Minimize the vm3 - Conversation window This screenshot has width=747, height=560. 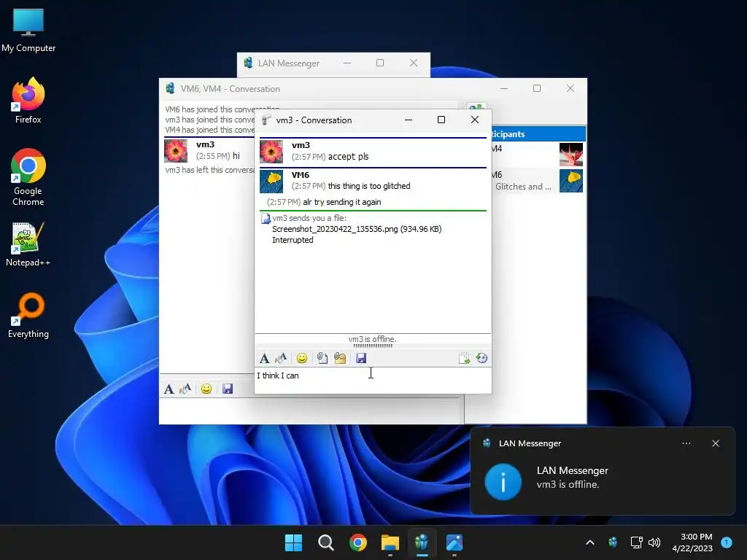(409, 120)
